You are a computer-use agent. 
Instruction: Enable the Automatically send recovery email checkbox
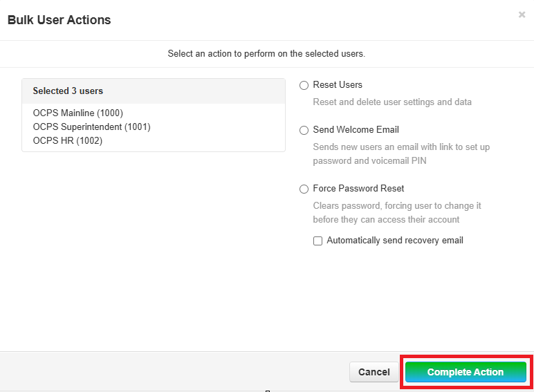(318, 241)
